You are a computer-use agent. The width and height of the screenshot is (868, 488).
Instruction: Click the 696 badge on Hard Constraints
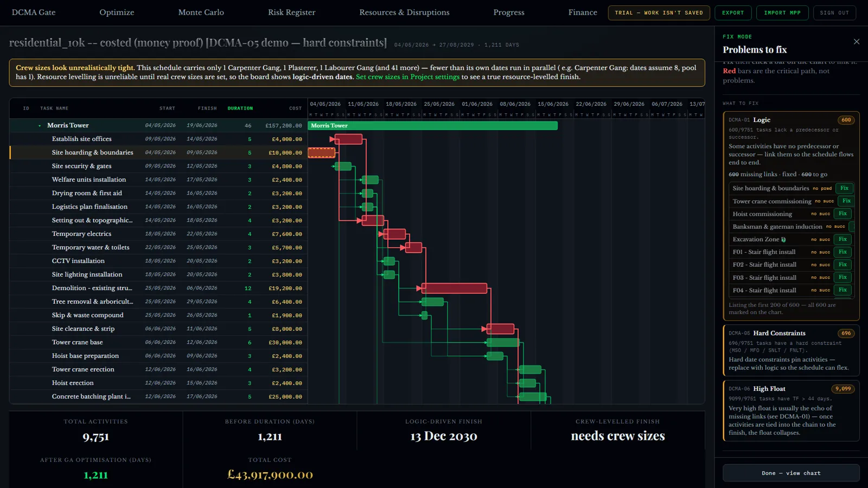tap(846, 333)
